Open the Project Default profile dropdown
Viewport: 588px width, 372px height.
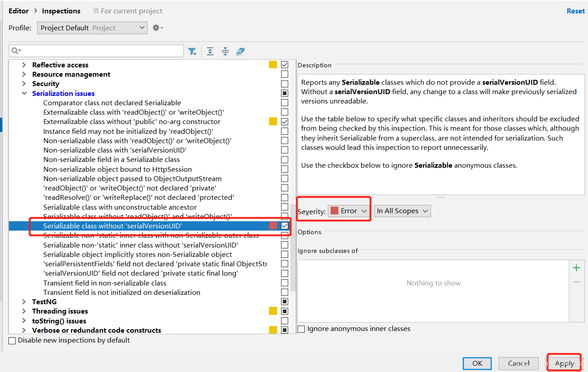[92, 28]
